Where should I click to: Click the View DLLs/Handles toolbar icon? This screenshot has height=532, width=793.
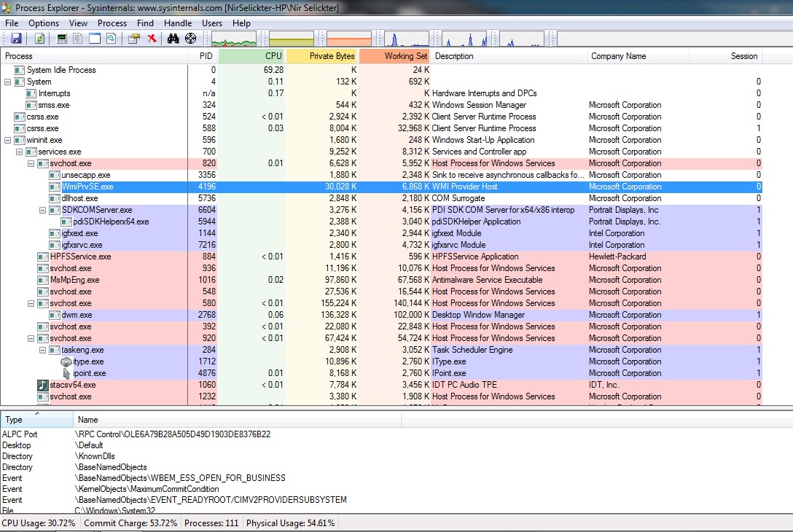[x=112, y=39]
